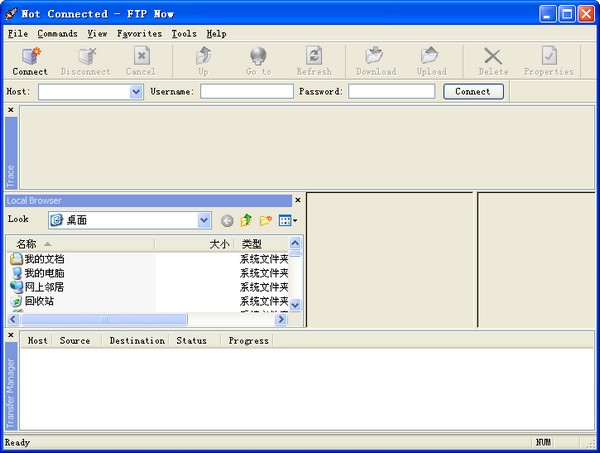Click the horizontal scrollbar thumb

[x=104, y=319]
